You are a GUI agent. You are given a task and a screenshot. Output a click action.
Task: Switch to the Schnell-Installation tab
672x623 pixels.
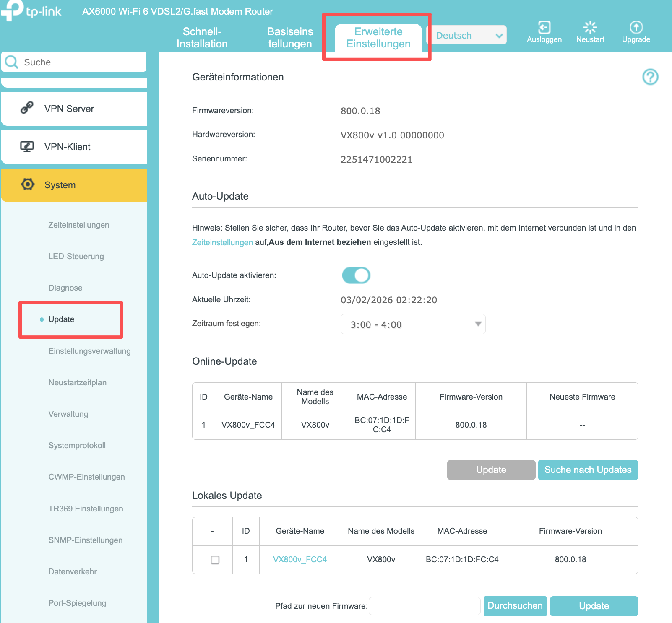pyautogui.click(x=202, y=38)
